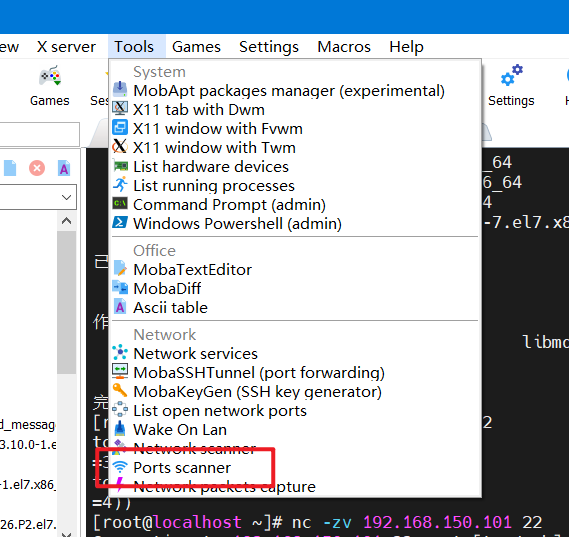Click the red delete icon in sidebar
This screenshot has height=537, width=569.
tap(37, 168)
